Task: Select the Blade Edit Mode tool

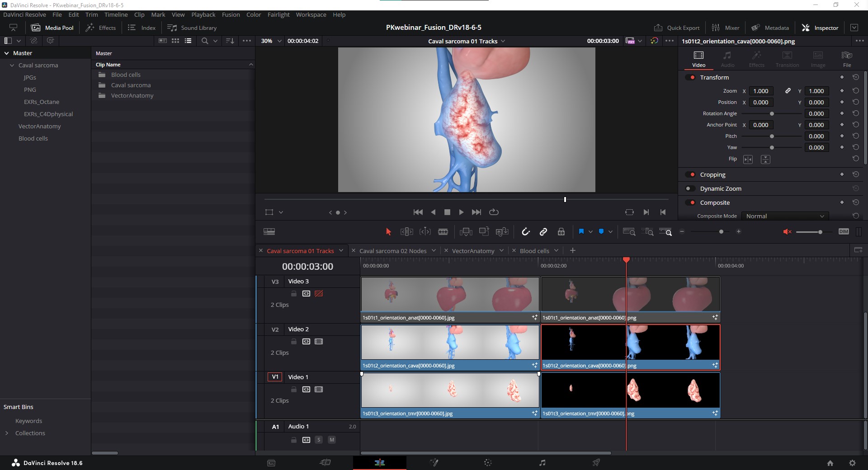Action: (x=443, y=231)
